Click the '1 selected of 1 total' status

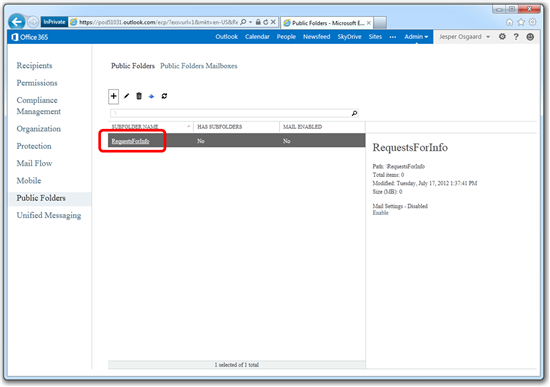click(x=237, y=365)
